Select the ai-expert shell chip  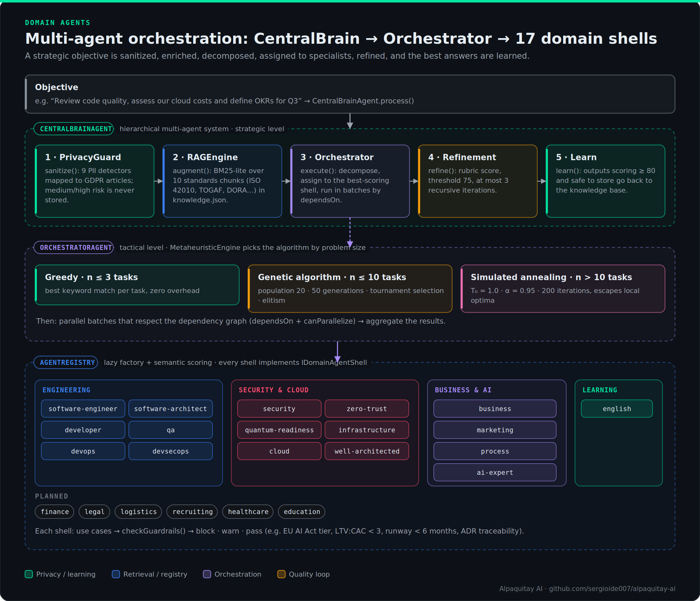pyautogui.click(x=495, y=472)
